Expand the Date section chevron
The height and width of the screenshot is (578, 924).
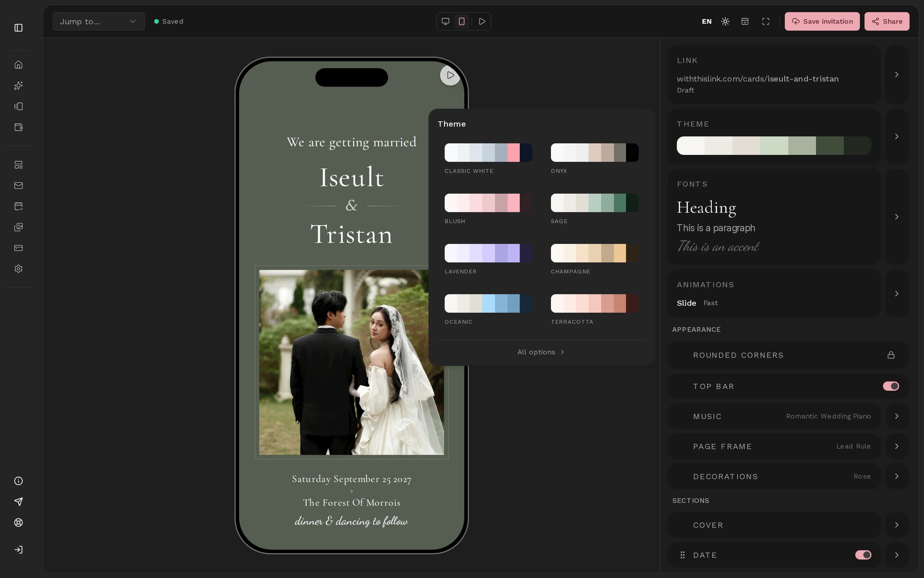click(x=897, y=555)
